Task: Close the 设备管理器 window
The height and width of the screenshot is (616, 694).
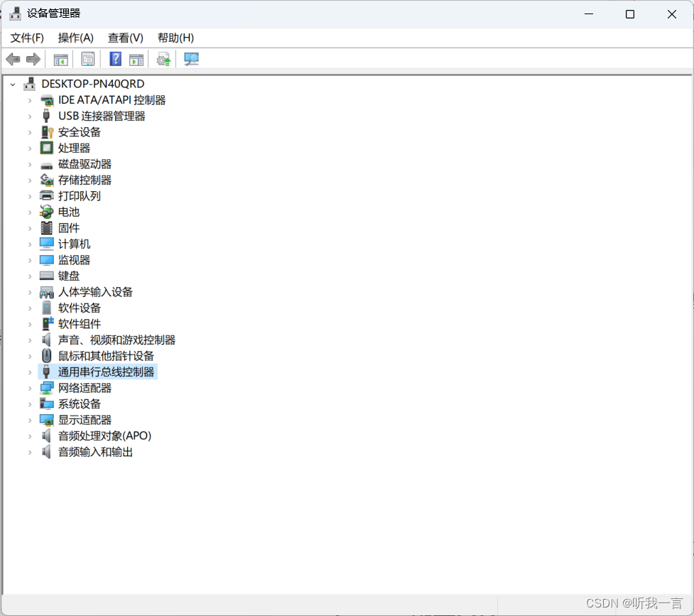Action: pos(671,14)
